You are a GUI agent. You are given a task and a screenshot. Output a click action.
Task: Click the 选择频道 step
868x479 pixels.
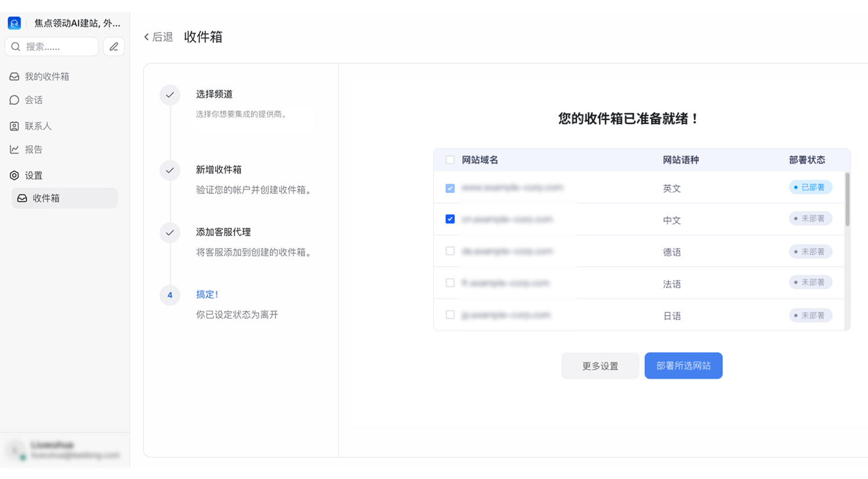[214, 94]
